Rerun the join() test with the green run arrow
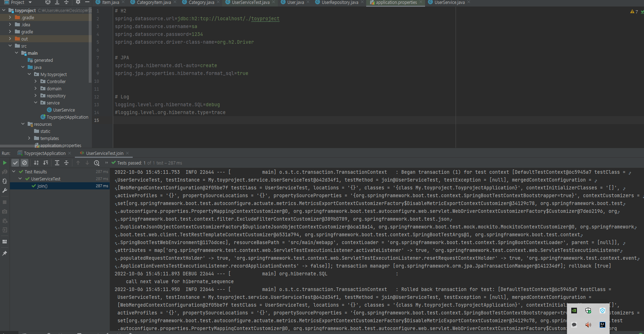This screenshot has height=334, width=644. [5, 163]
